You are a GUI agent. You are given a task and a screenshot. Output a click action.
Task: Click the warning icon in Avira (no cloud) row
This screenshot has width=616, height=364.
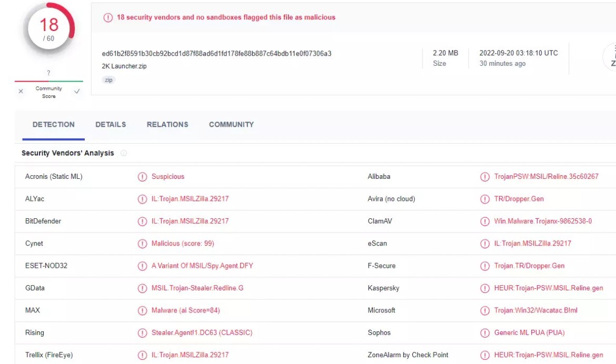pyautogui.click(x=485, y=199)
